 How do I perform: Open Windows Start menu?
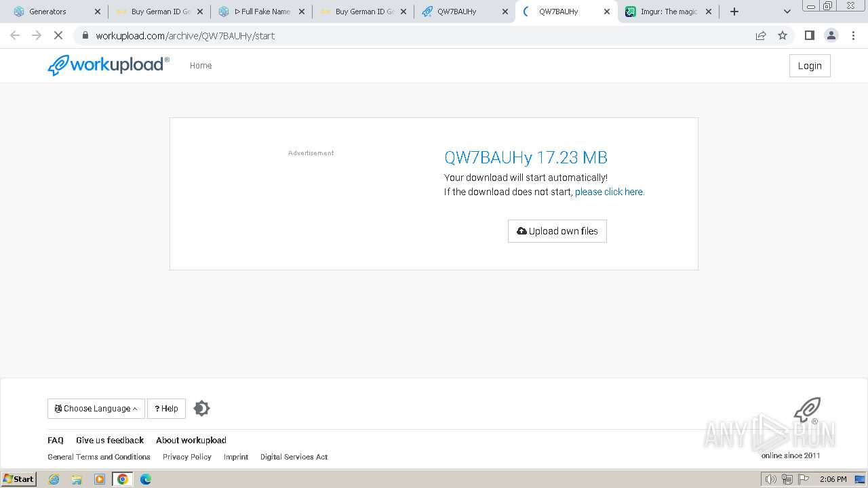[19, 479]
